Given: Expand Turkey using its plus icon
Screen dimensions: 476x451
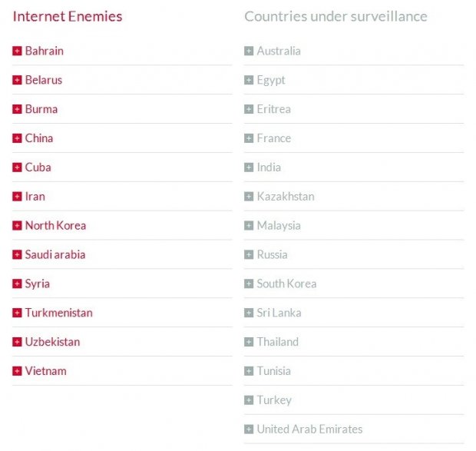Looking at the screenshot, I should click(249, 400).
